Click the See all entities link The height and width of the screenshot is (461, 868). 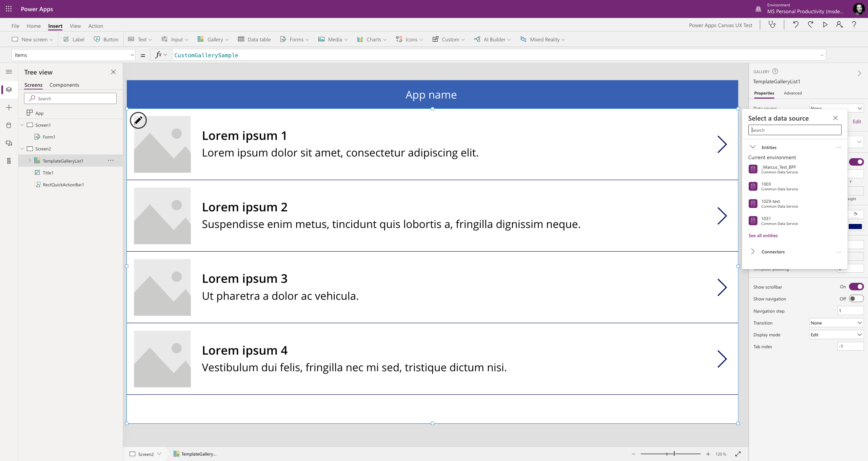coord(763,235)
